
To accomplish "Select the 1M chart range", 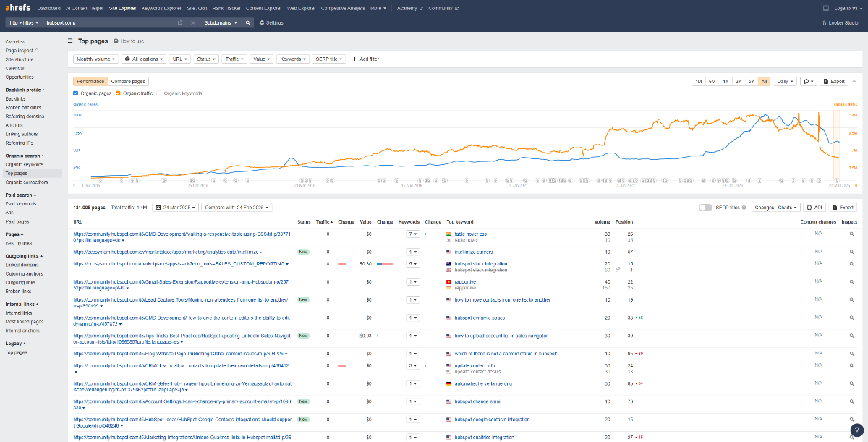I will pos(698,82).
